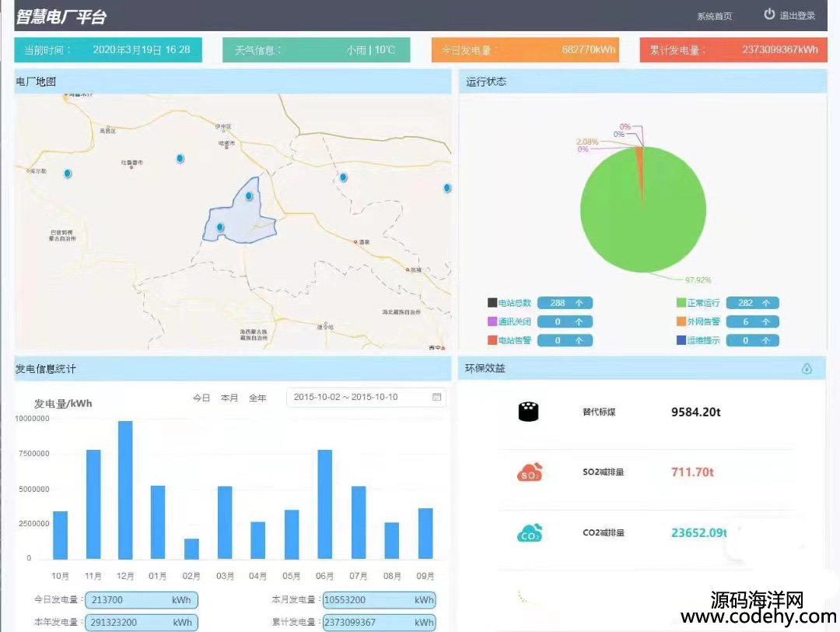Click the 06月 bar in the chart

tap(324, 504)
